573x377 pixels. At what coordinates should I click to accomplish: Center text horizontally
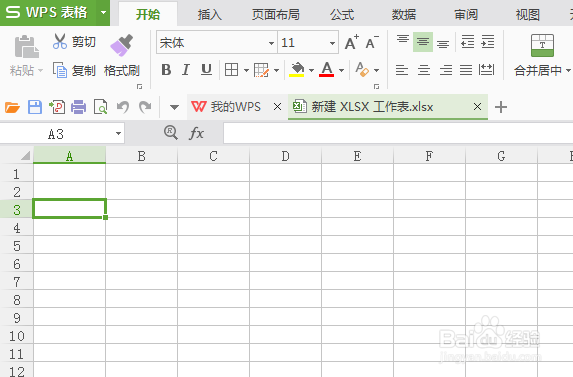(424, 70)
